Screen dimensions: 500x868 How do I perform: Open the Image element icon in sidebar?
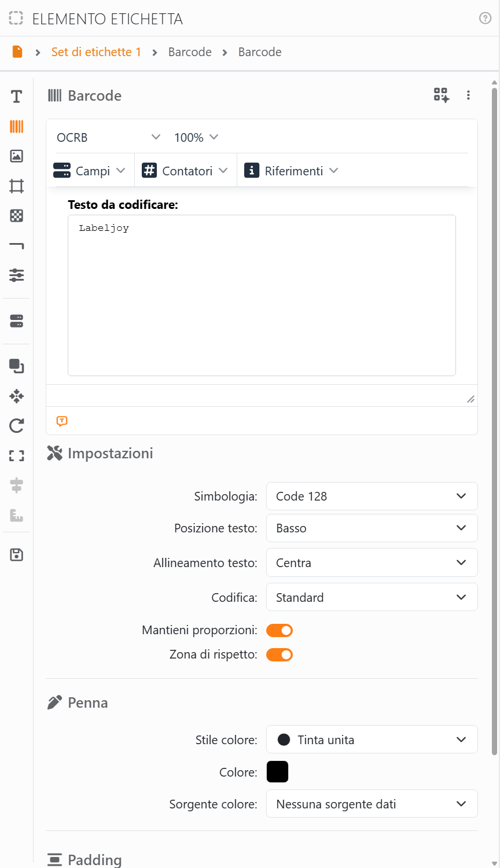tap(16, 156)
